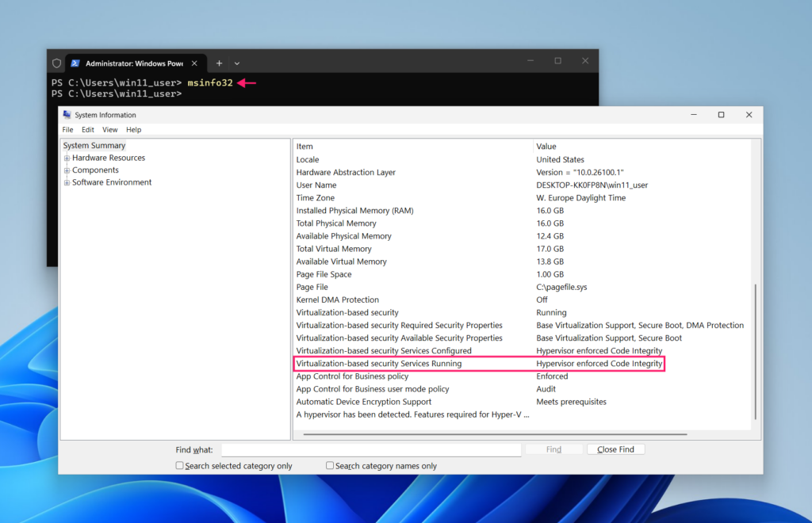The image size is (812, 523).
Task: Open a new terminal tab with plus button
Action: tap(219, 63)
